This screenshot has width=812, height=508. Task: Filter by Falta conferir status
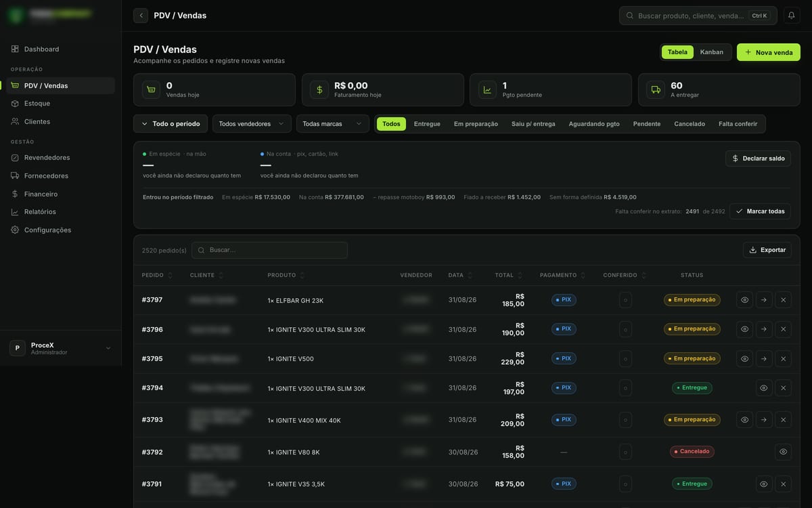738,124
